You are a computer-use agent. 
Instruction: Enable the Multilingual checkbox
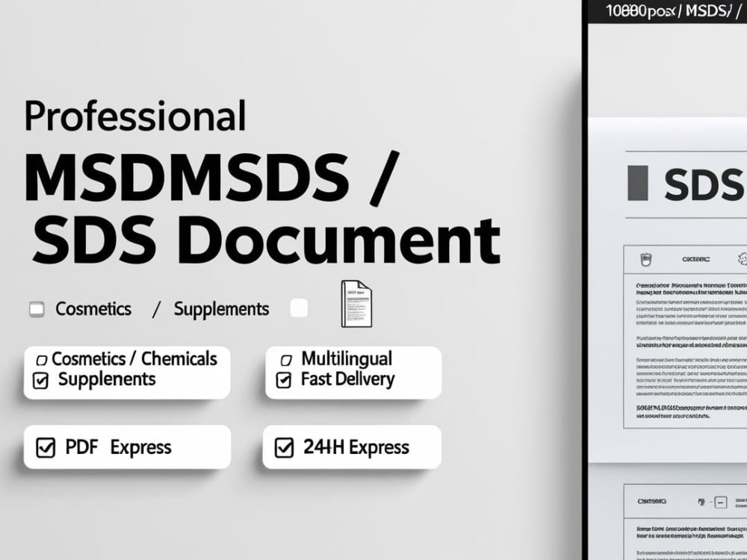point(286,360)
